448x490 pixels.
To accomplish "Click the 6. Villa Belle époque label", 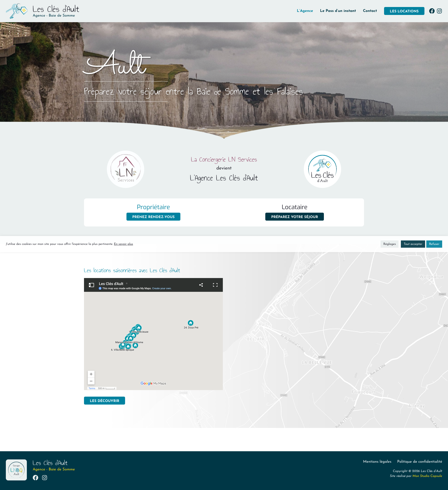I will tap(122, 350).
